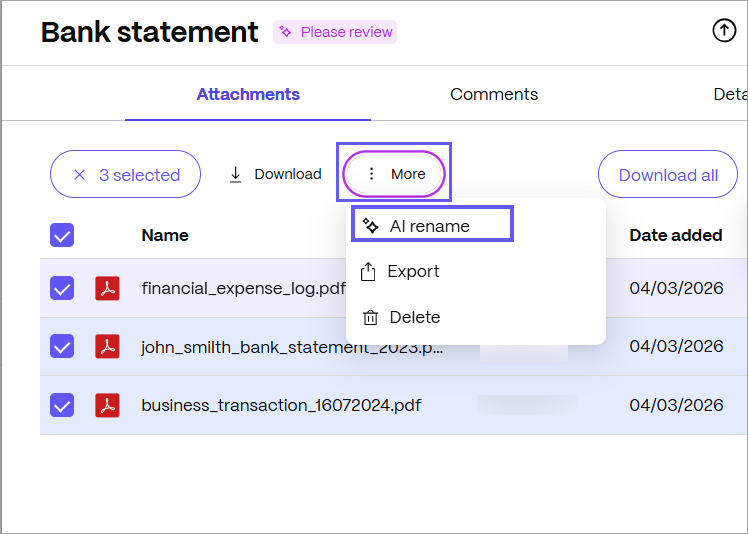
Task: Switch to the Comments tab
Action: 493,94
